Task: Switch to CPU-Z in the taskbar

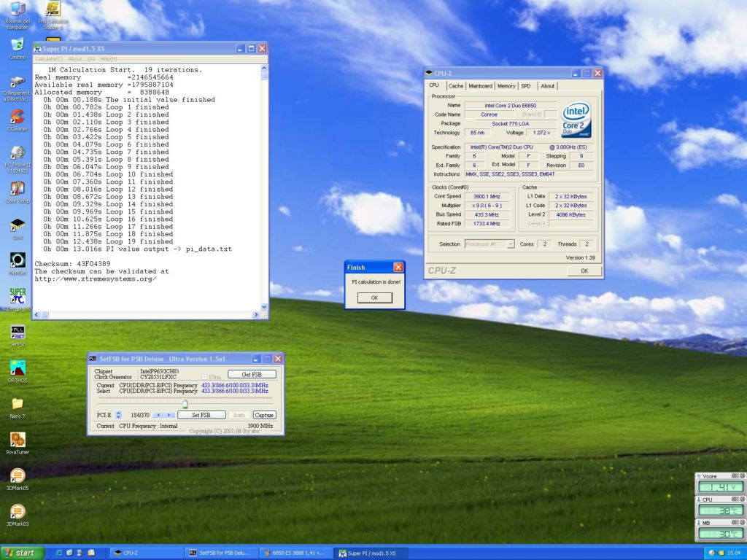Action: 147,553
